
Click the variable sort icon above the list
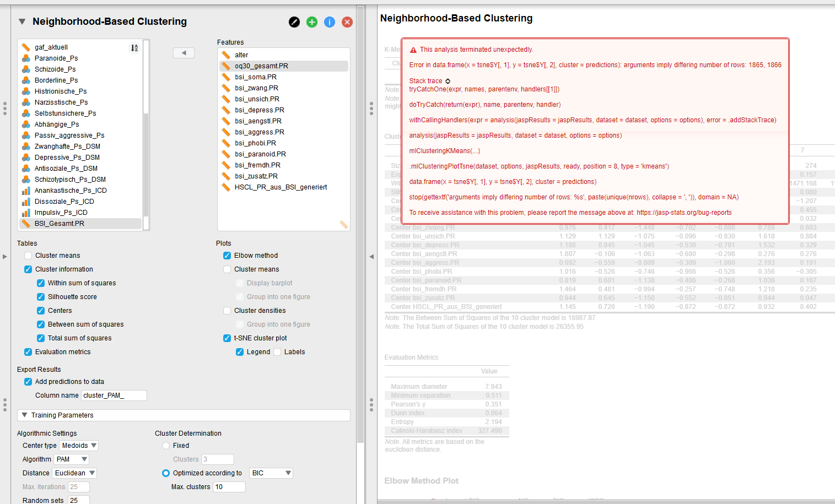click(133, 48)
